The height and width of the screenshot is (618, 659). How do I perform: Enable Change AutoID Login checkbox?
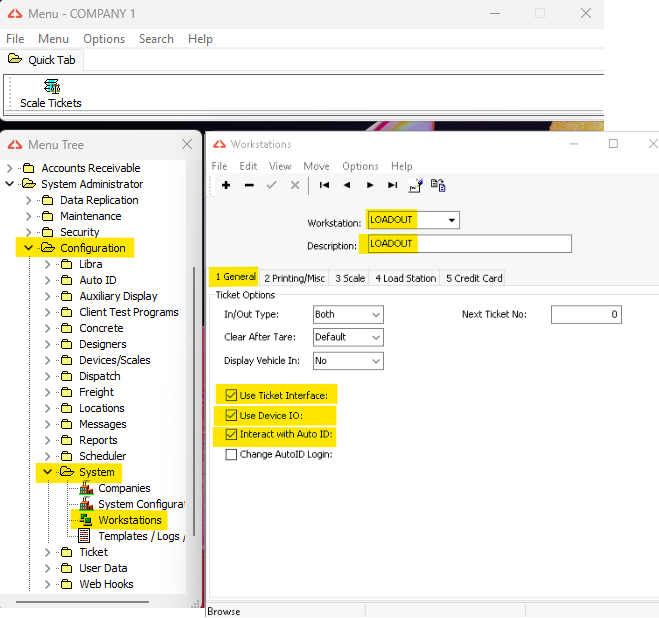(x=231, y=454)
